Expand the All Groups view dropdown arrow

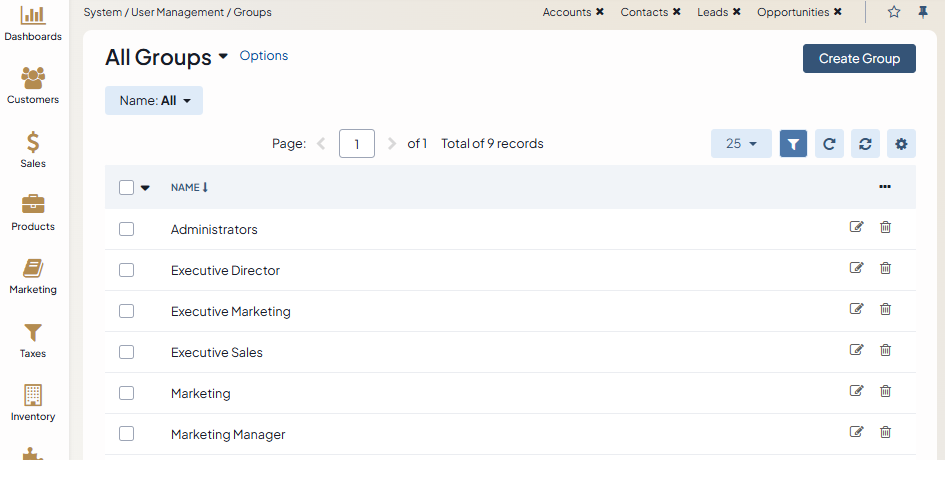coord(223,57)
